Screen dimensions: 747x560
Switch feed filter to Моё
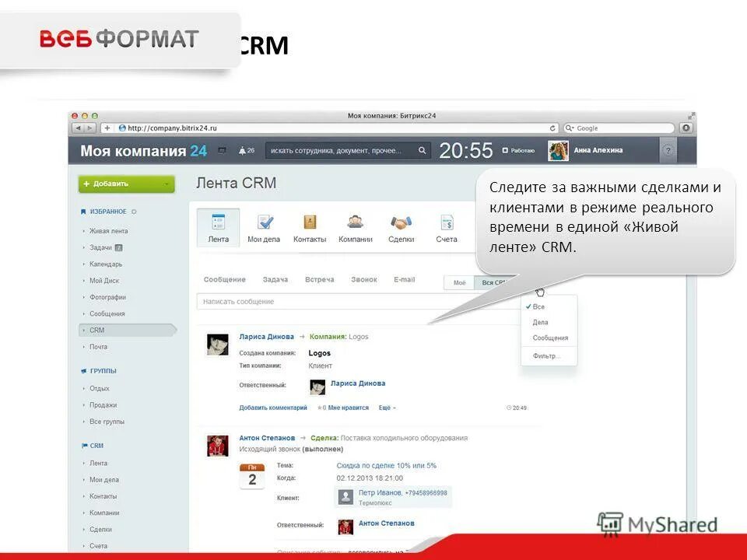click(459, 283)
